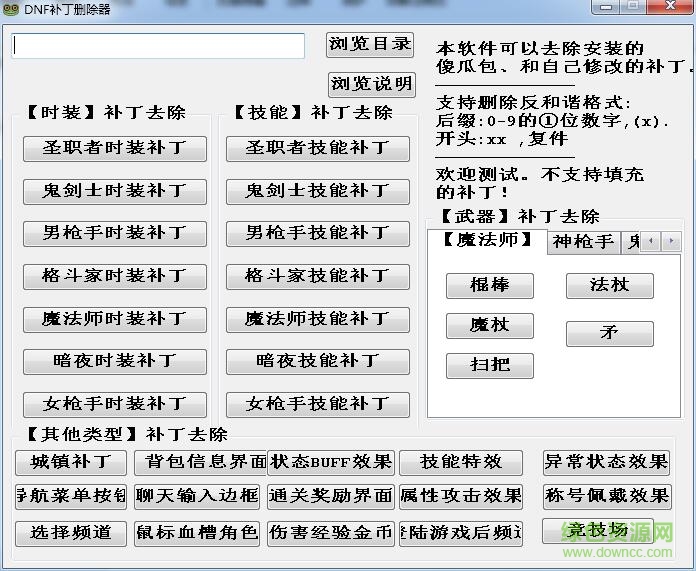Choose the 扫把 weapon button
The width and height of the screenshot is (696, 571).
[490, 365]
